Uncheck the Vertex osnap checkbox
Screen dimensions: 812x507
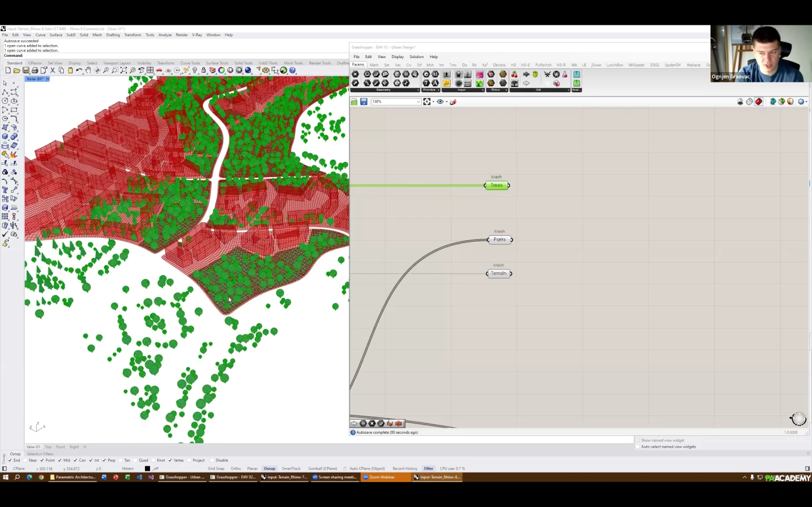coord(170,460)
